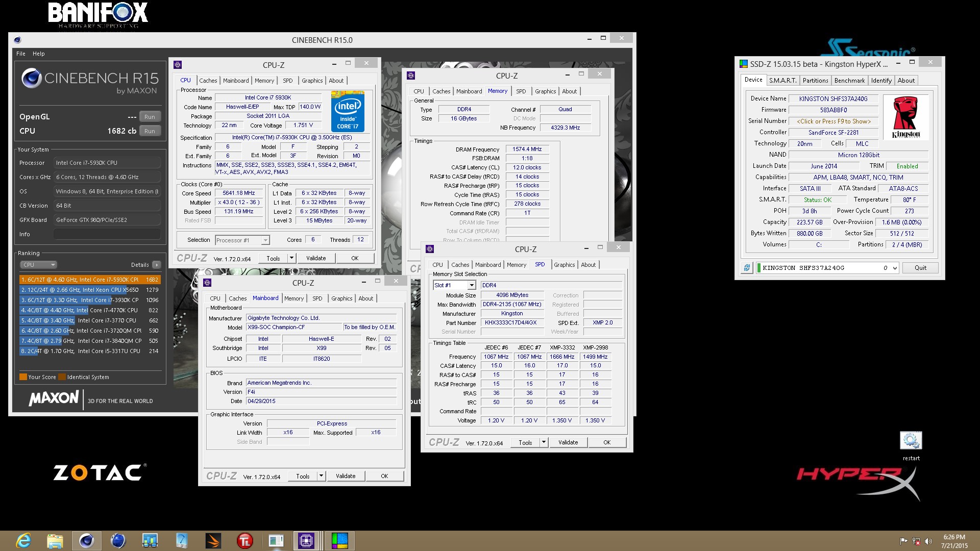
Task: Select ranking row 2 Intel Xeon X5650
Action: 90,290
